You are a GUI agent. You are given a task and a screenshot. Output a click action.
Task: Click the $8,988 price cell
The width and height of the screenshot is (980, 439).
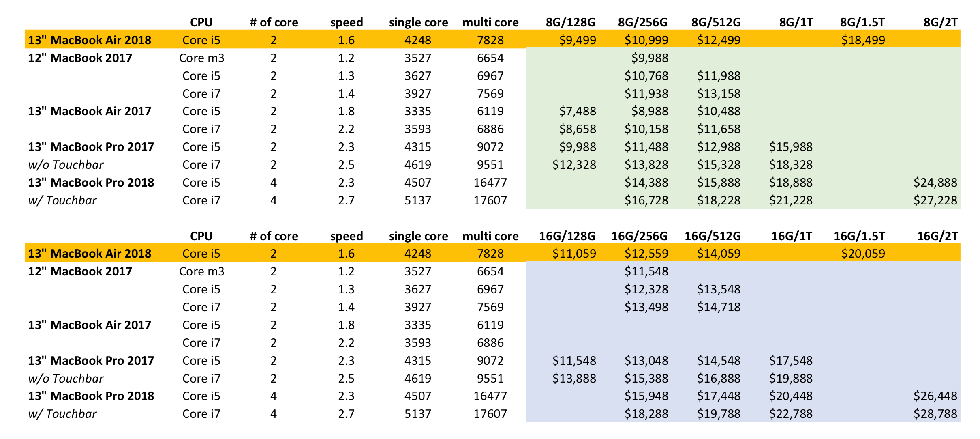[x=650, y=111]
